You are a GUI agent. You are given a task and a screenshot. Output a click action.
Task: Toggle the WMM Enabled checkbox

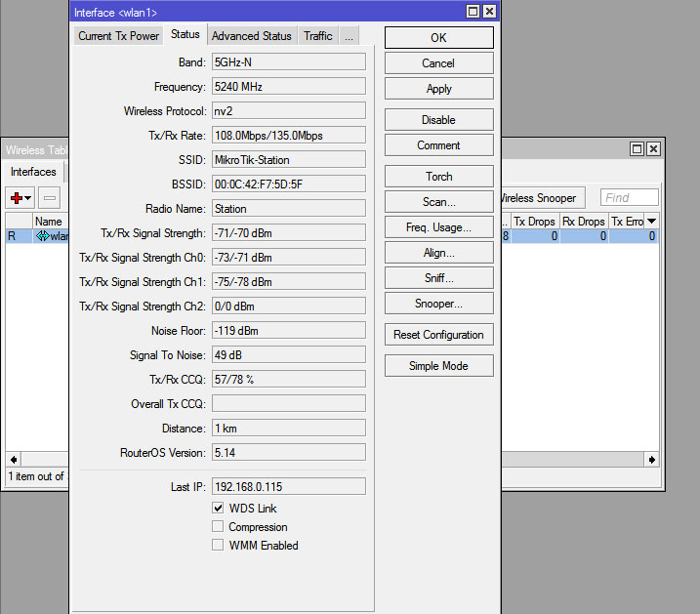(x=219, y=546)
